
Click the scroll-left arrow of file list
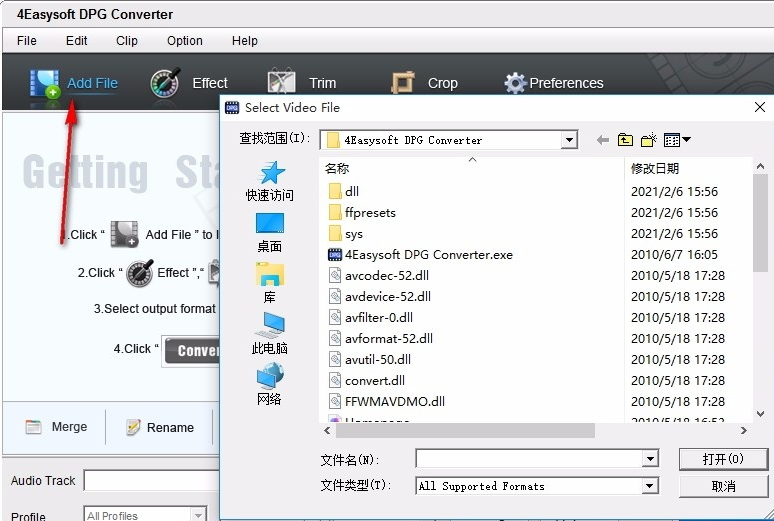click(x=327, y=431)
